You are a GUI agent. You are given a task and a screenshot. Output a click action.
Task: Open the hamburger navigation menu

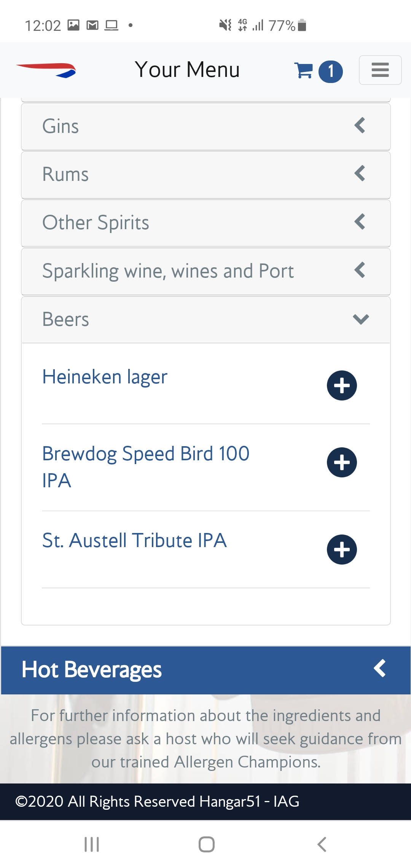point(380,70)
